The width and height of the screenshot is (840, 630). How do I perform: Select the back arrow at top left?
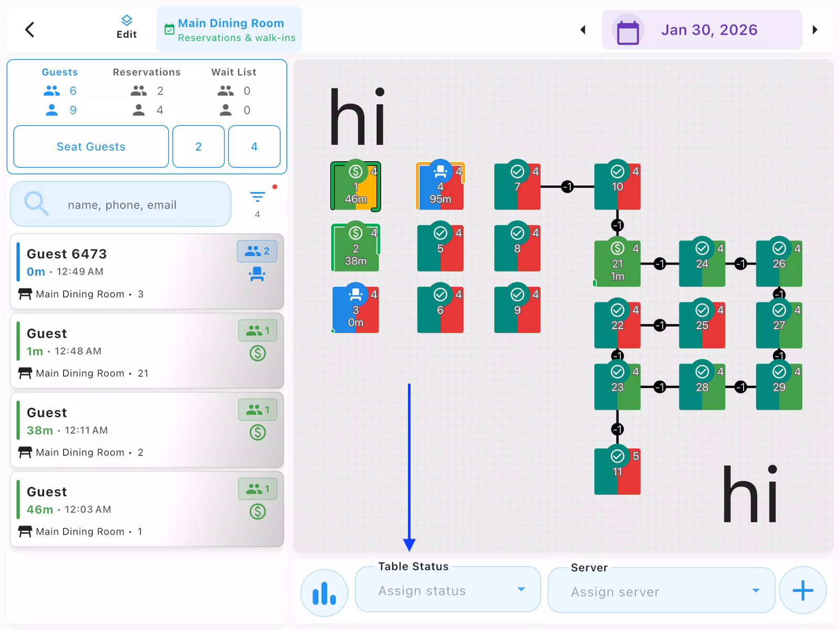(x=29, y=29)
